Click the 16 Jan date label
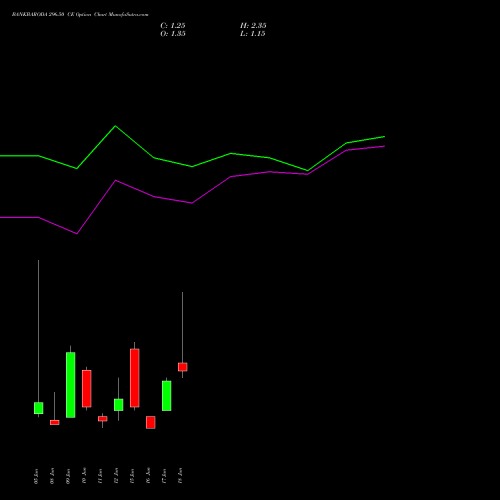This screenshot has height=500, width=500. tap(148, 476)
